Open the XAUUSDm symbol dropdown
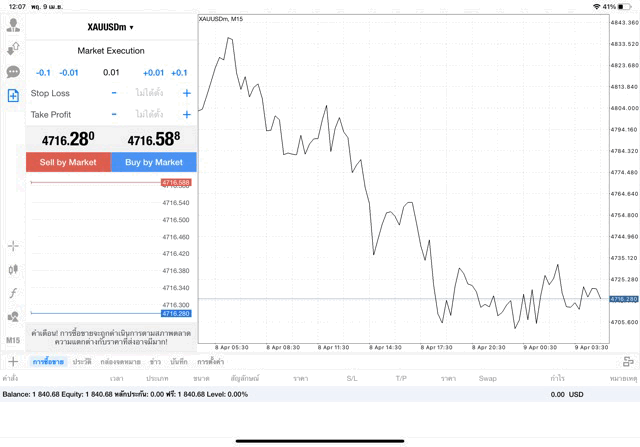This screenshot has width=640, height=447. point(111,27)
